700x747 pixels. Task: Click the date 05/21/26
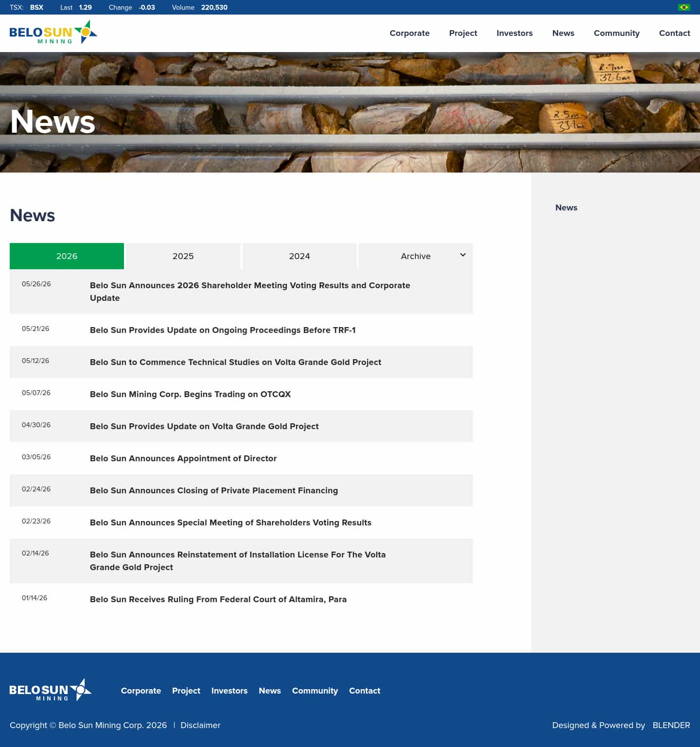tap(35, 329)
